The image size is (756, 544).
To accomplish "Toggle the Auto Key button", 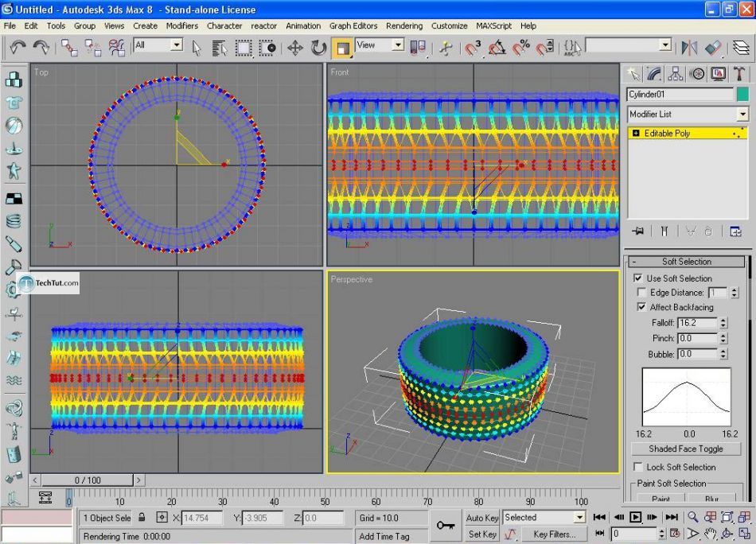I will 481,518.
